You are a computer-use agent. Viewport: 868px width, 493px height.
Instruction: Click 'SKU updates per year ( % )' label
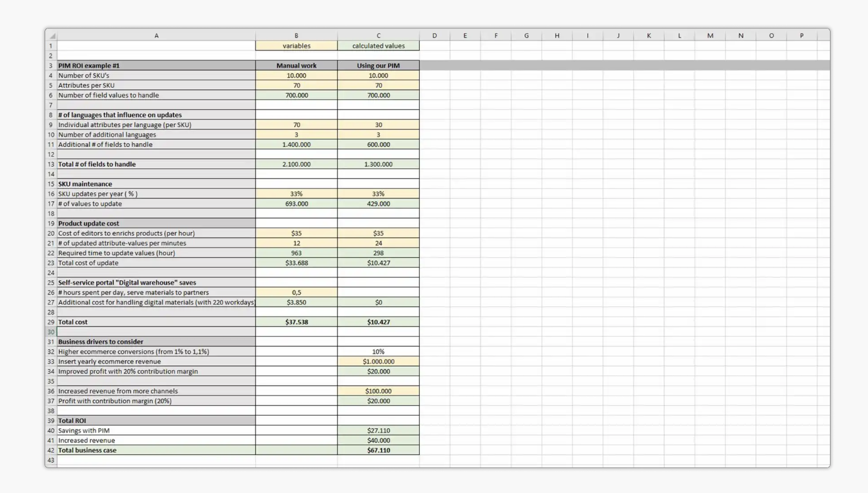point(156,194)
